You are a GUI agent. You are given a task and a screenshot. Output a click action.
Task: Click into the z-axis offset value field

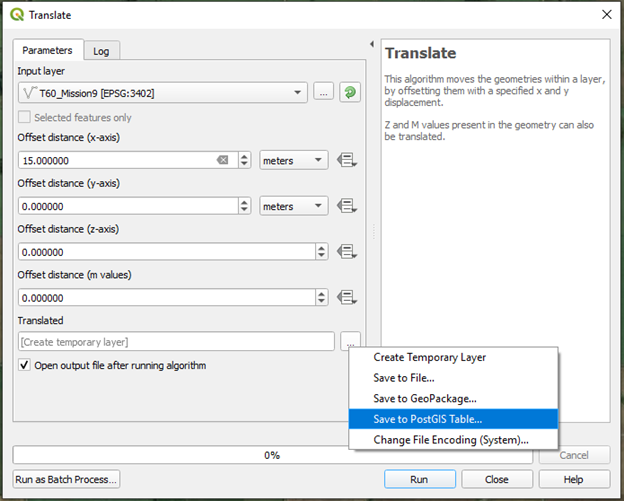tap(167, 252)
